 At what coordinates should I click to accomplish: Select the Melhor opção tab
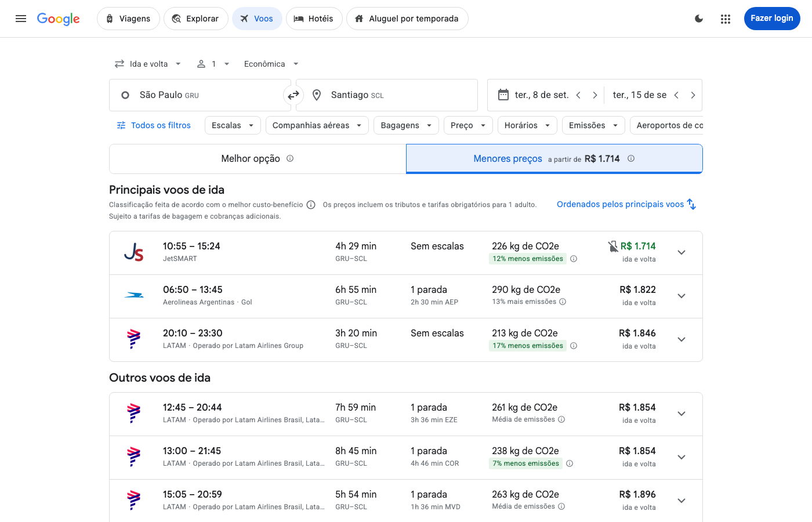[x=258, y=159]
